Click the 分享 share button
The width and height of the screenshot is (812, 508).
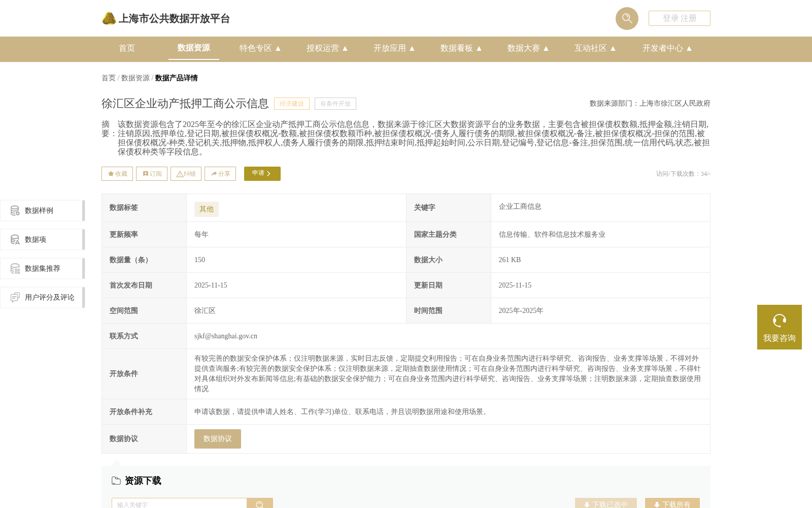220,174
